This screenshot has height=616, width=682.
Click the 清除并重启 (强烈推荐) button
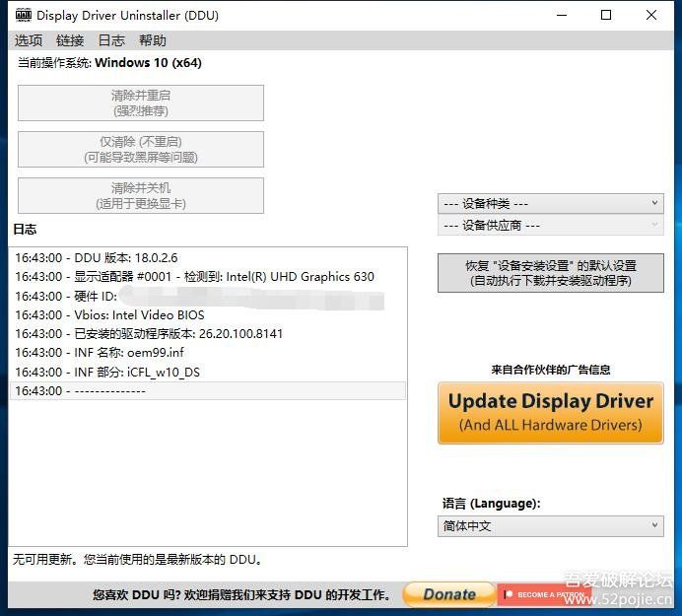click(x=141, y=103)
